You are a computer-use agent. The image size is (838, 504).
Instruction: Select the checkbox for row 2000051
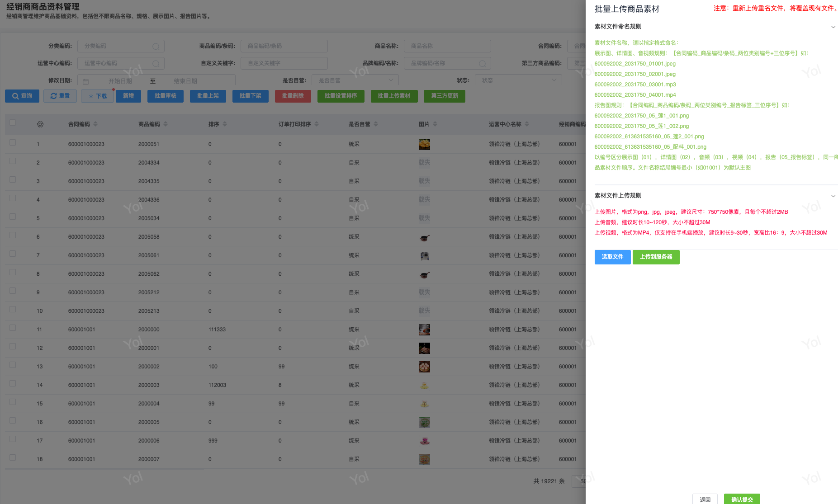[x=13, y=142]
